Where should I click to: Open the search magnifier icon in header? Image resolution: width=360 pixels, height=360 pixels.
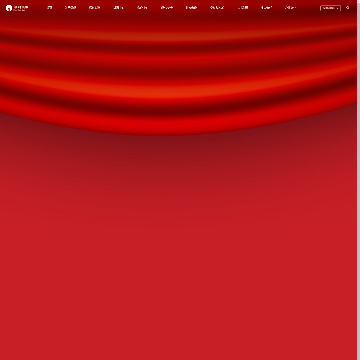[347, 8]
